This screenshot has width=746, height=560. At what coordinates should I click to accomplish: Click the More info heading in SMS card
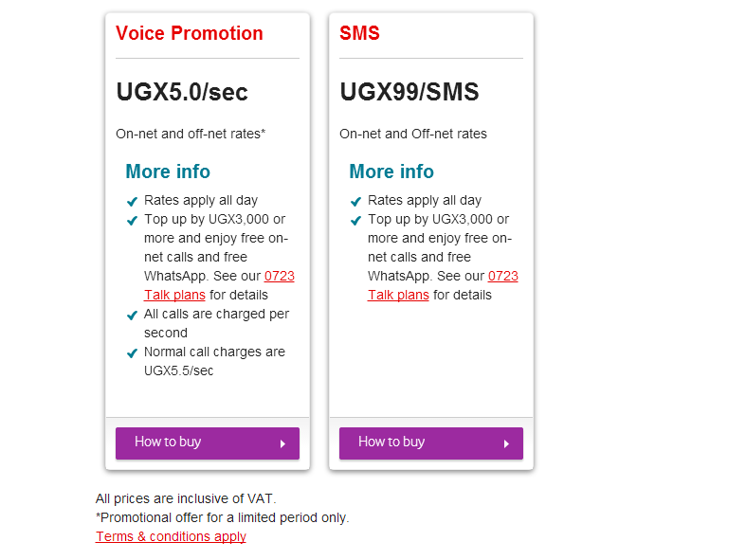tap(391, 172)
